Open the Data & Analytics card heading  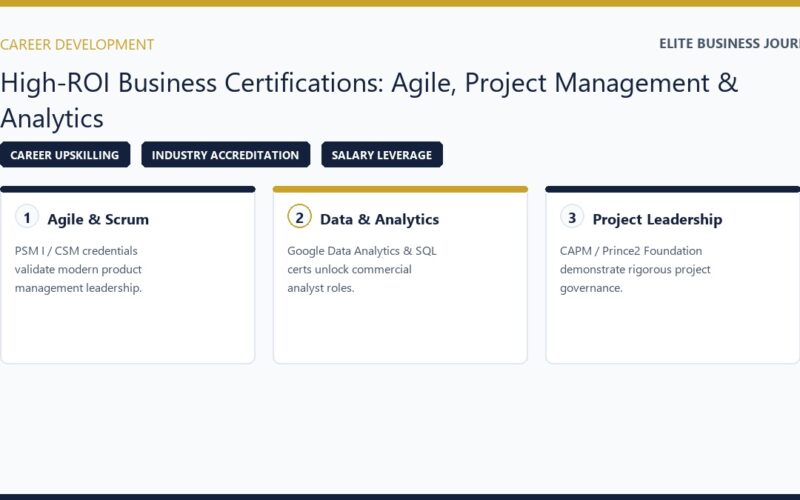pyautogui.click(x=380, y=219)
